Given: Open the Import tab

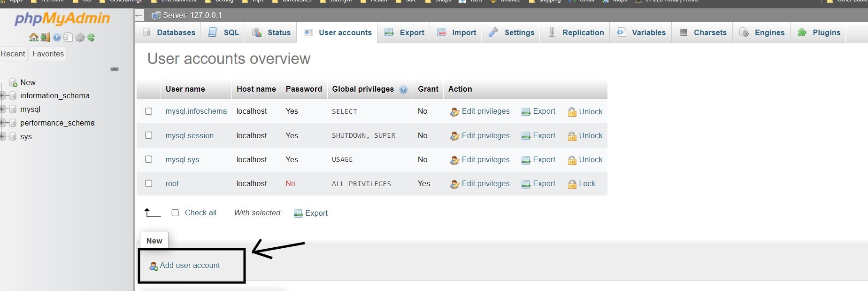Looking at the screenshot, I should [x=457, y=32].
